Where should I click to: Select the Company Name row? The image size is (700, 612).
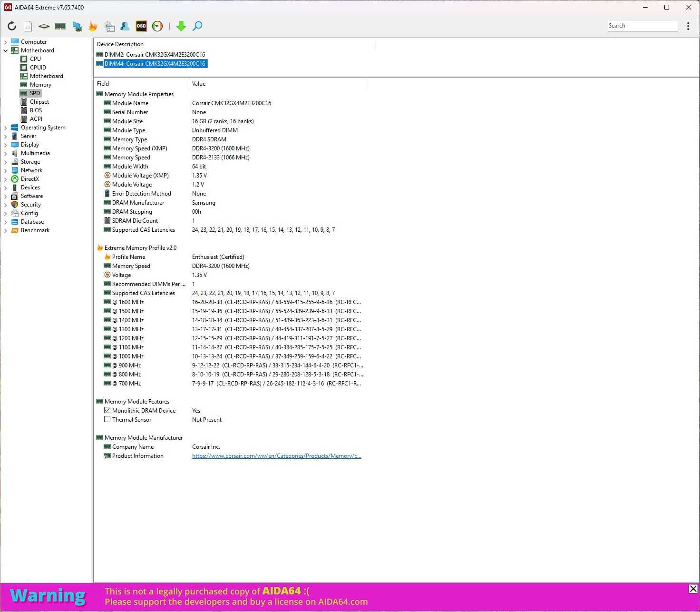[230, 447]
